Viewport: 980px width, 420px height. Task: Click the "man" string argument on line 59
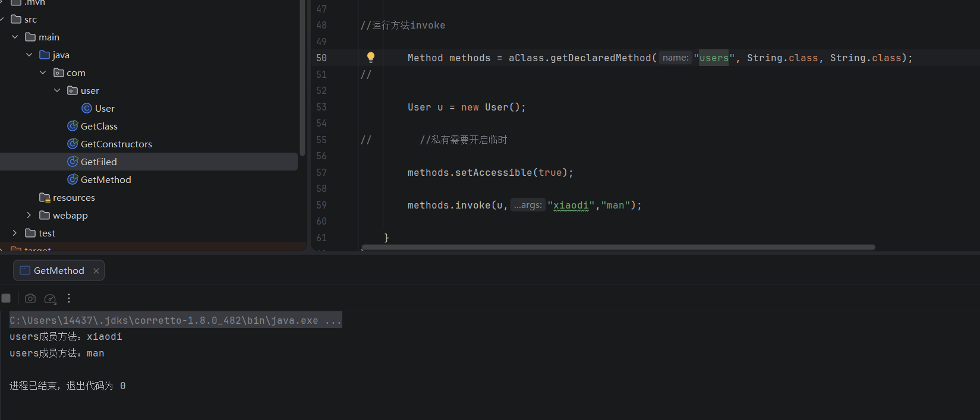point(615,205)
